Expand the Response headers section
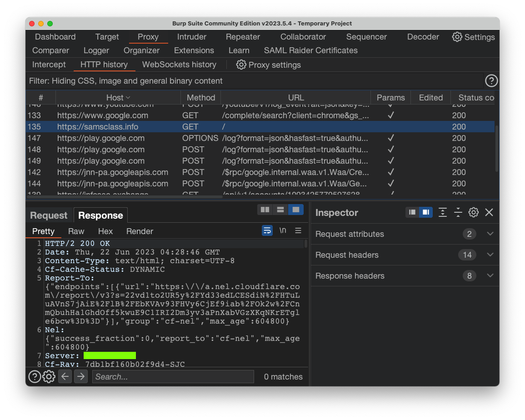This screenshot has height=420, width=525. pos(490,276)
